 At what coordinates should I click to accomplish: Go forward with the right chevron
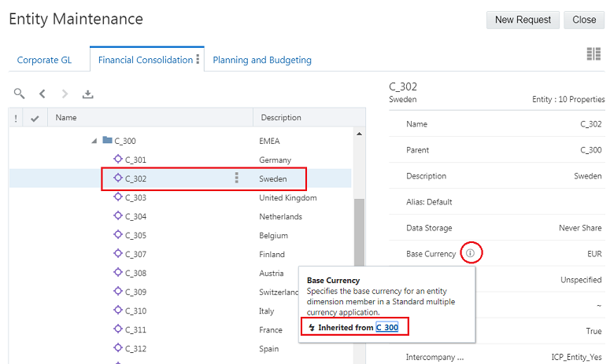click(x=65, y=94)
